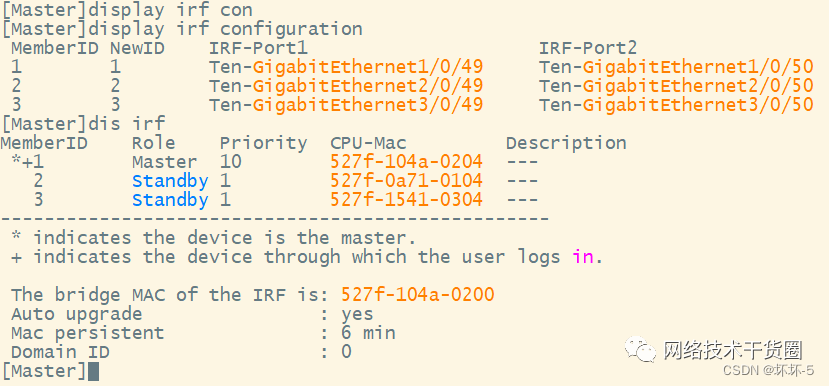This screenshot has width=829, height=386.
Task: Click the terminal cursor block after [Master]
Action: point(93,371)
